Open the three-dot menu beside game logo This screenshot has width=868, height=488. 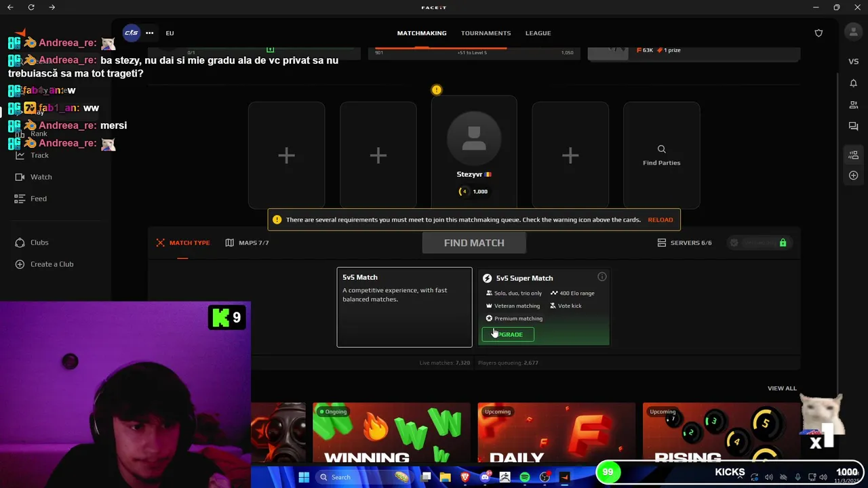click(149, 33)
